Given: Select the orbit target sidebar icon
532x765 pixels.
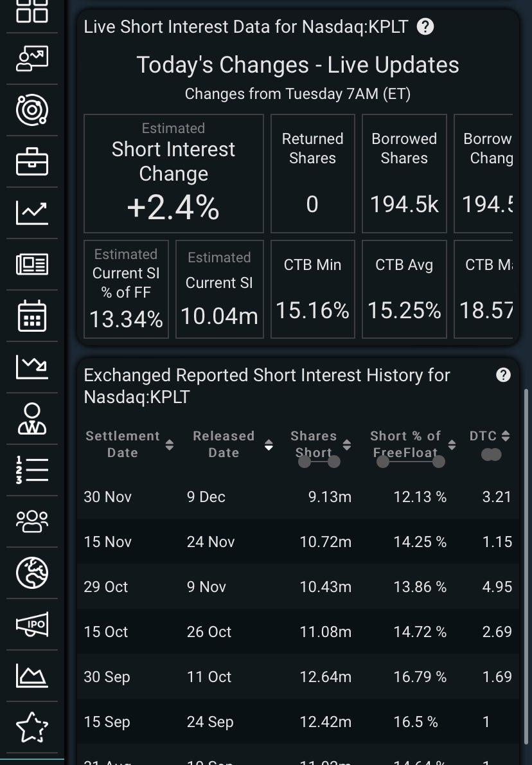Looking at the screenshot, I should click(32, 111).
